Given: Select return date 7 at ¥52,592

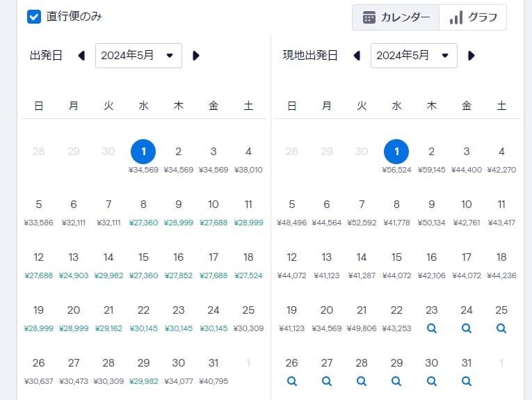Looking at the screenshot, I should click(x=362, y=213).
